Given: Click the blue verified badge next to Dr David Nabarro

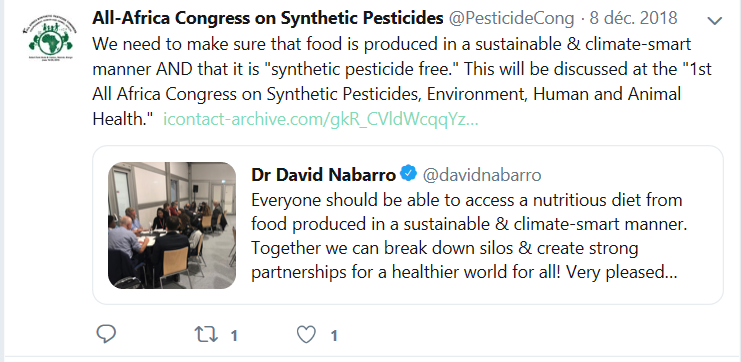Looking at the screenshot, I should click(x=408, y=173).
